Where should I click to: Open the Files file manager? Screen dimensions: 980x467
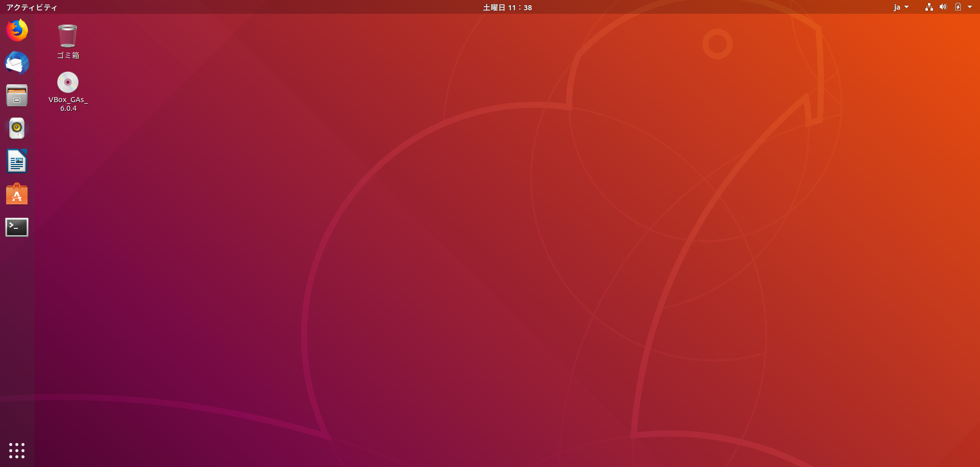coord(17,96)
